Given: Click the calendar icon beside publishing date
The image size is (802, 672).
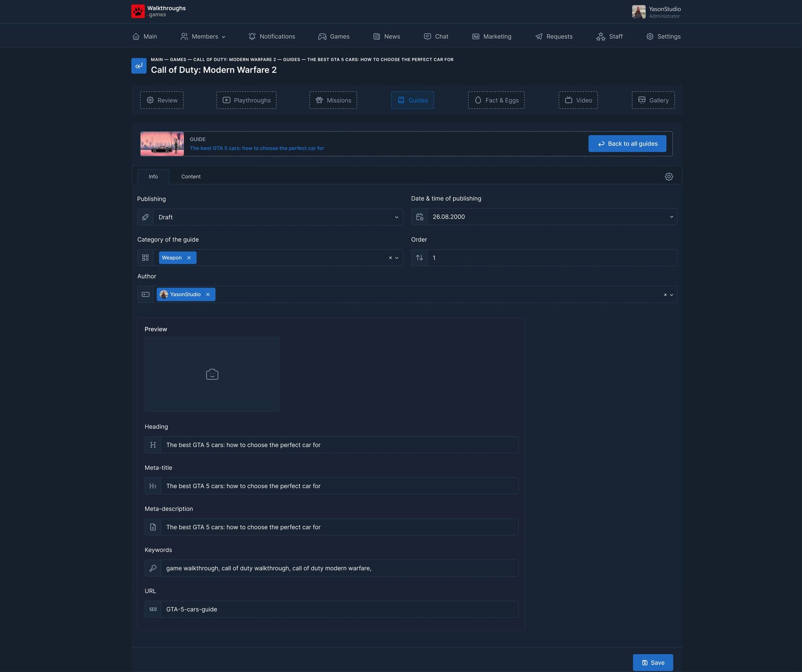Looking at the screenshot, I should tap(420, 217).
